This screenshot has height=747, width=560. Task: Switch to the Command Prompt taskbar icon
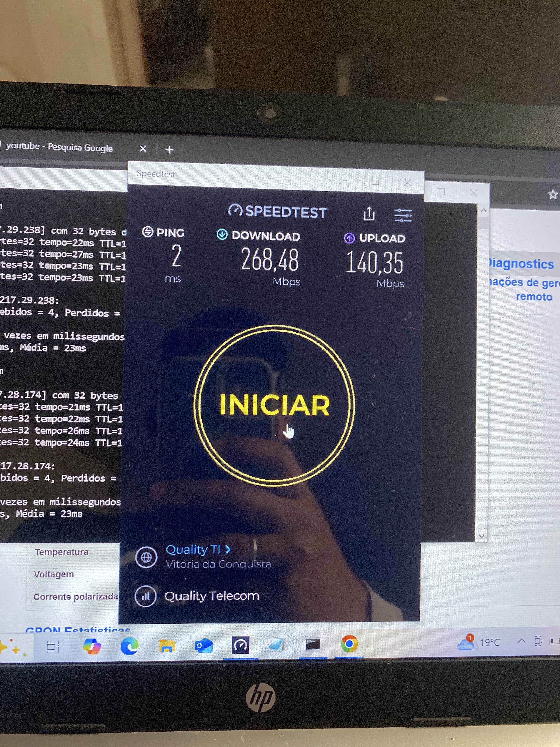[313, 644]
